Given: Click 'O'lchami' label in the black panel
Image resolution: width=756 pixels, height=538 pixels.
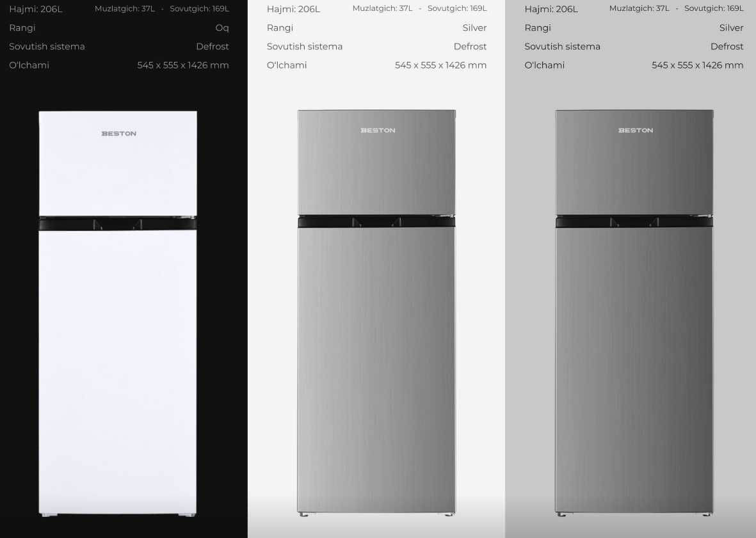Looking at the screenshot, I should (29, 65).
